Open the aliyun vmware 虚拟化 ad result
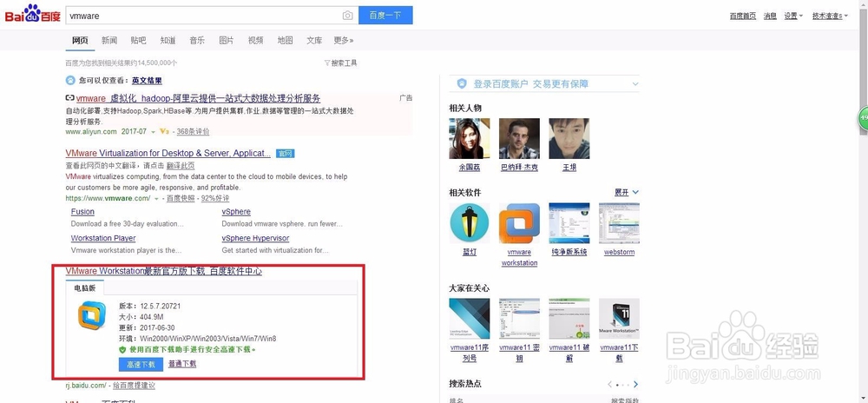 click(198, 98)
